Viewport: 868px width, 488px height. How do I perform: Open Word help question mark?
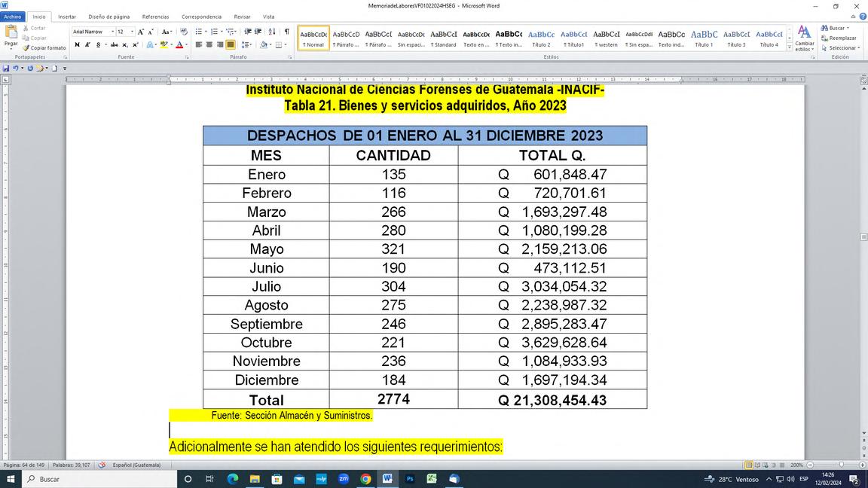point(863,17)
